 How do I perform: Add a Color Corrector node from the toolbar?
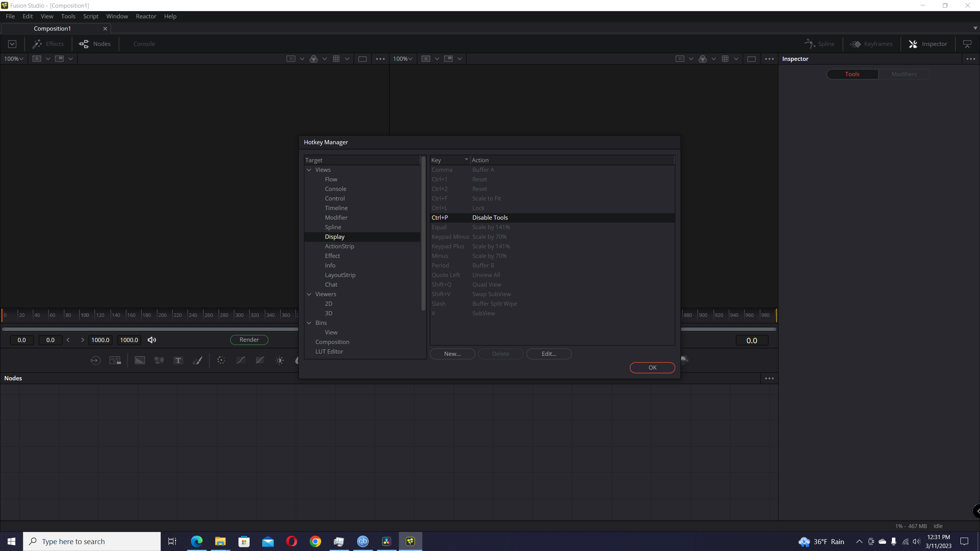(221, 360)
